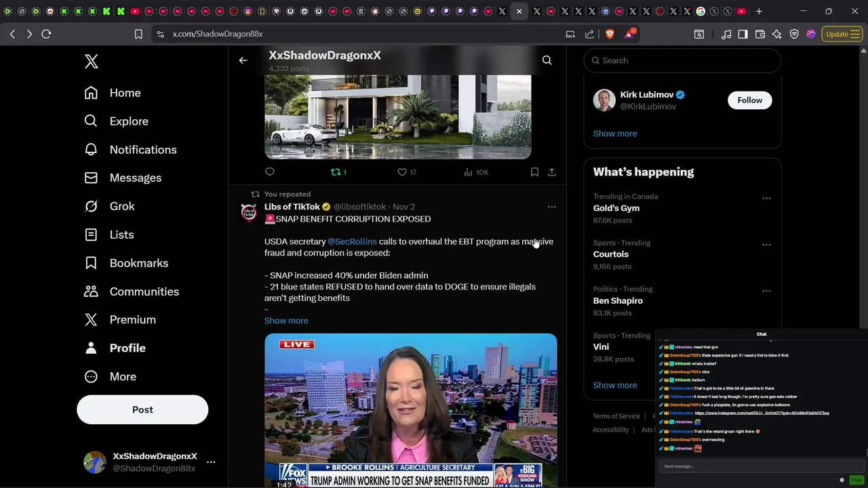Open the house image in the post
868x488 pixels.
(x=397, y=117)
